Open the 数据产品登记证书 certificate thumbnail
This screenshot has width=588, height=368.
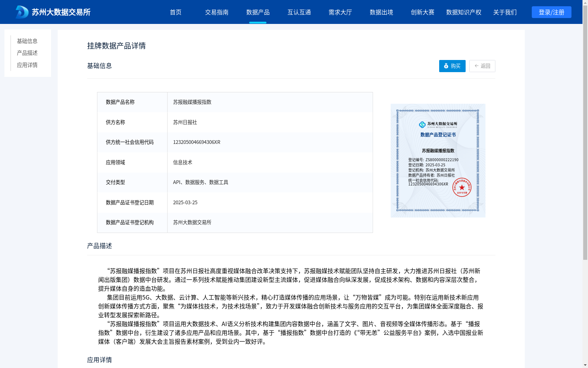(x=438, y=160)
